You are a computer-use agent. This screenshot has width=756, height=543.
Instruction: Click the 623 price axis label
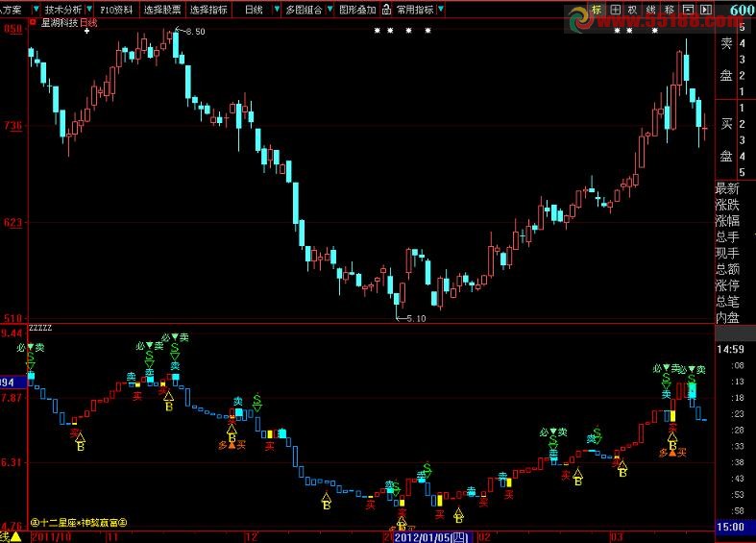coord(13,222)
